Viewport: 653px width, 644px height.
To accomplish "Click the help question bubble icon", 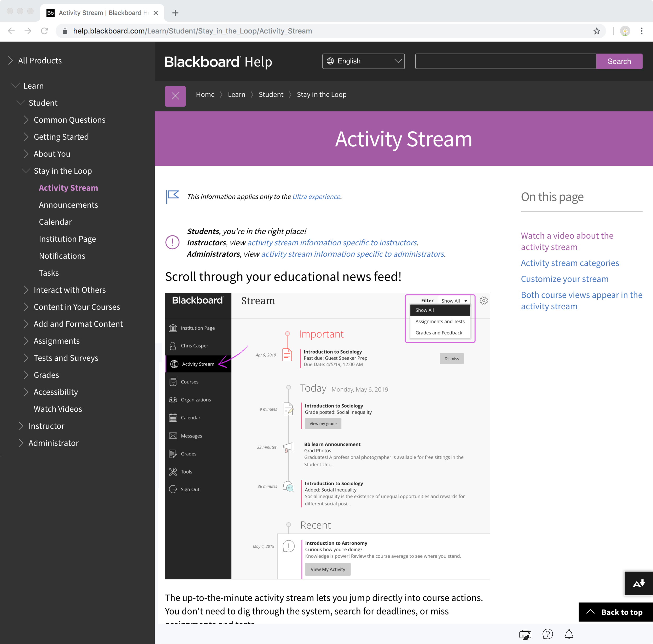I will pos(547,634).
